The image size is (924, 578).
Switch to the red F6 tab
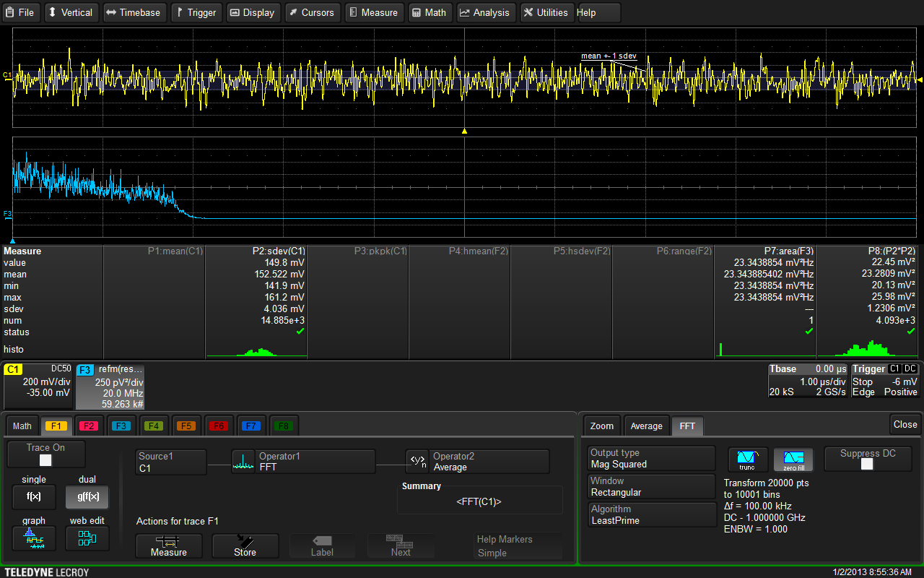pos(219,426)
